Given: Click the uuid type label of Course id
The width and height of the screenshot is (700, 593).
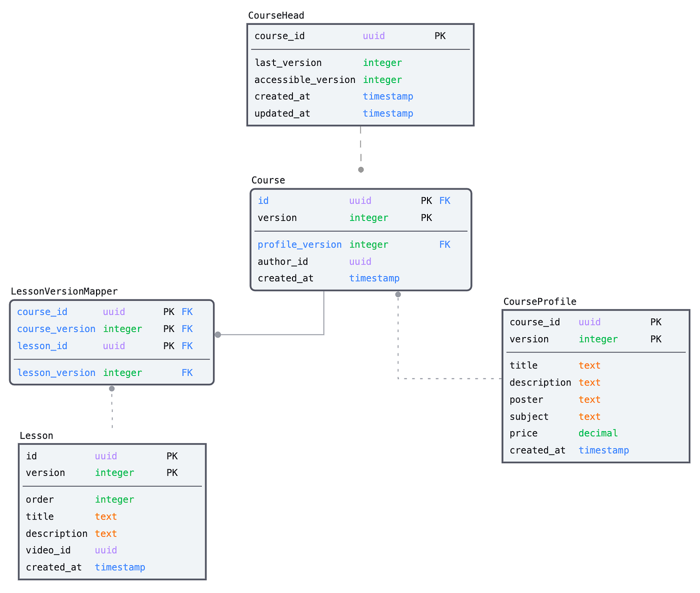Looking at the screenshot, I should pos(360,200).
